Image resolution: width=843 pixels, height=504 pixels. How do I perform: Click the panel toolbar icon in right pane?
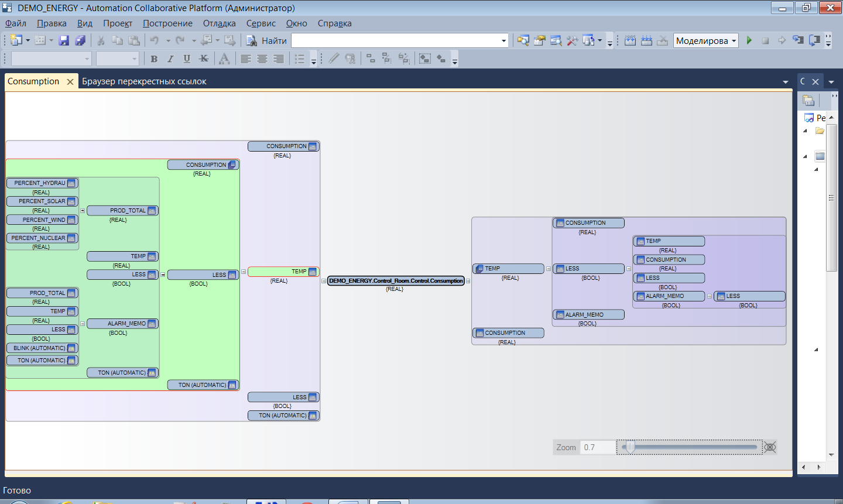pos(808,100)
